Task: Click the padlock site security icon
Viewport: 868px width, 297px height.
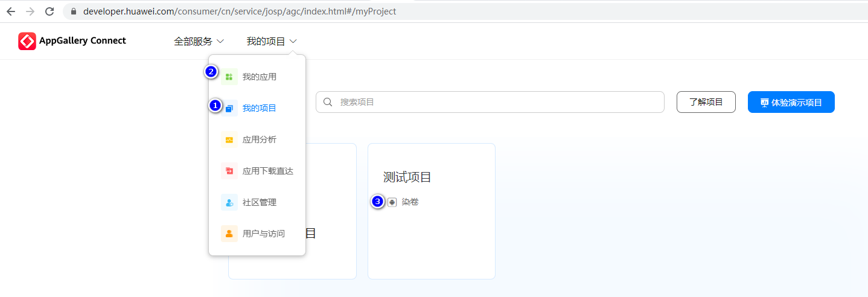Action: 74,11
